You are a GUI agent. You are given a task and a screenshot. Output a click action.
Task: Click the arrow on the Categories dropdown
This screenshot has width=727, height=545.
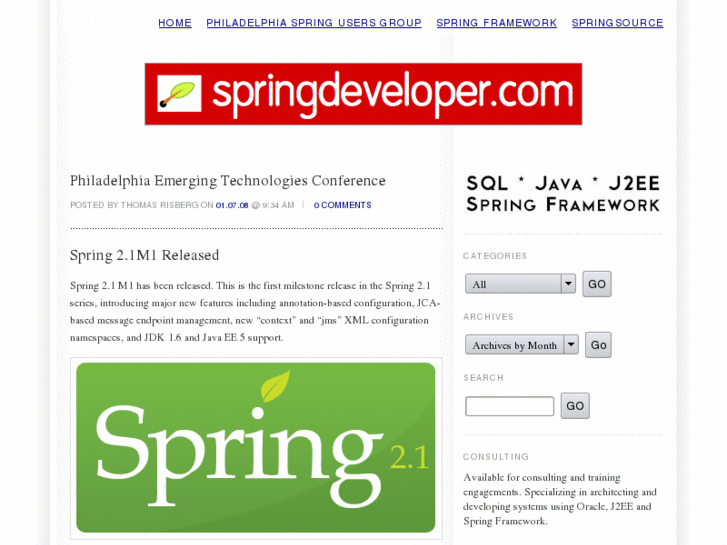tap(568, 284)
